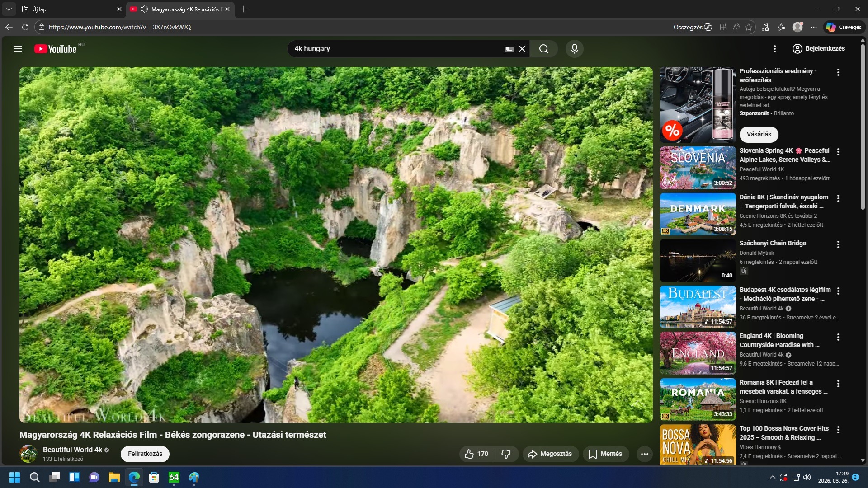Dislike the video with thumbs-down
The height and width of the screenshot is (488, 868).
click(506, 454)
